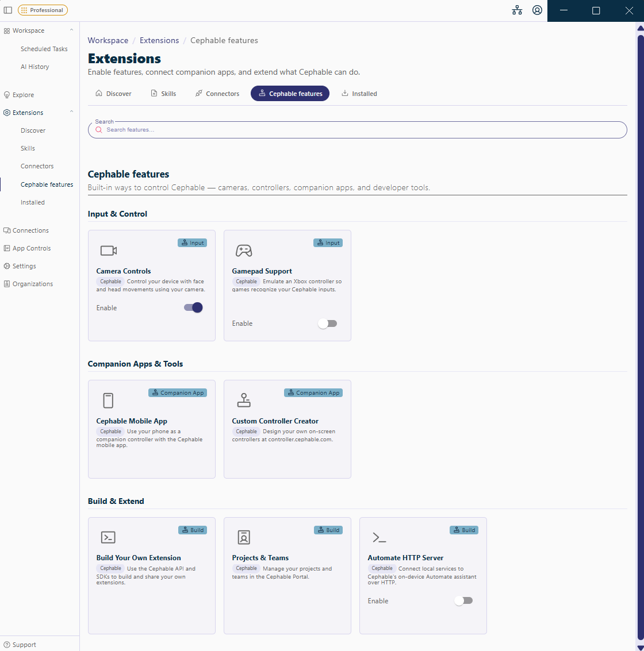Open the Cephable Mobile App card title
This screenshot has width=644, height=651.
(x=132, y=421)
